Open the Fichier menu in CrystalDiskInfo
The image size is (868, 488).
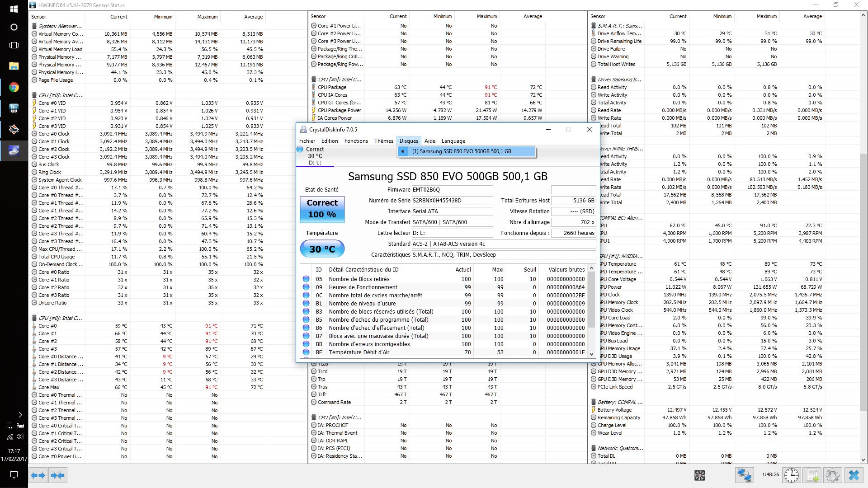(x=307, y=141)
